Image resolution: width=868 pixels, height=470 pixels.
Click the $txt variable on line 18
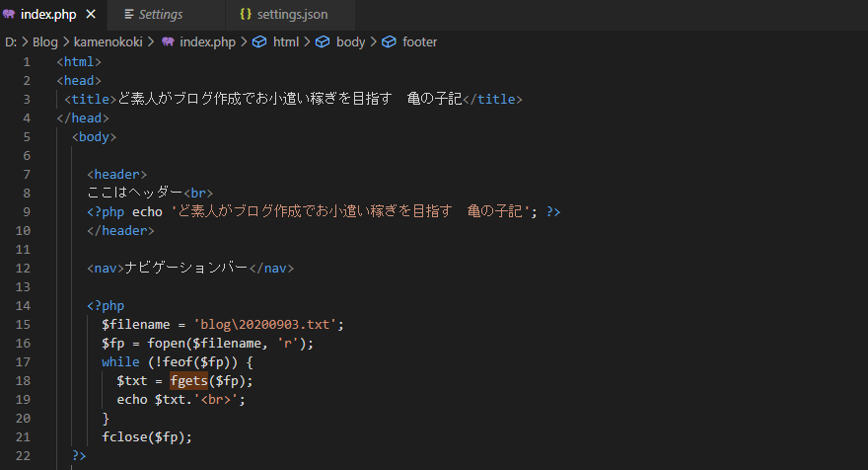click(x=132, y=381)
